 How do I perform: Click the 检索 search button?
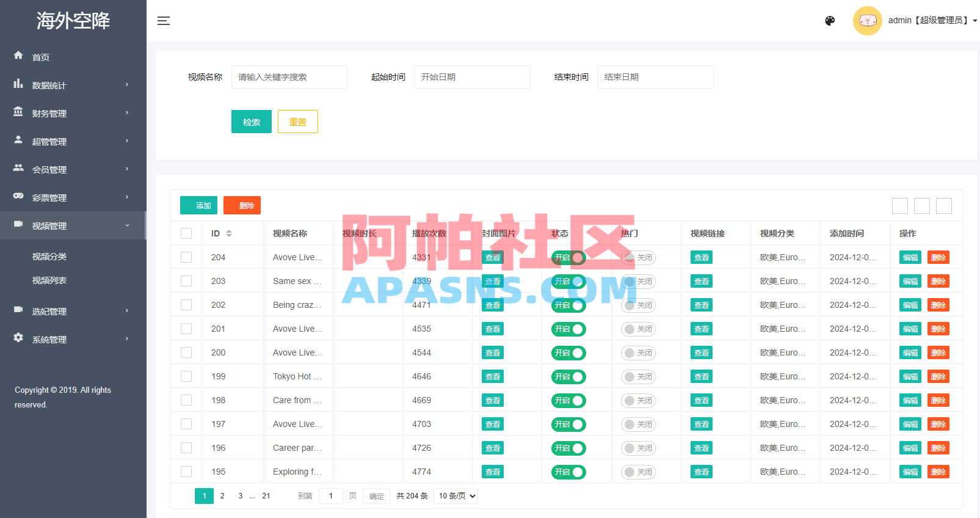click(x=252, y=122)
